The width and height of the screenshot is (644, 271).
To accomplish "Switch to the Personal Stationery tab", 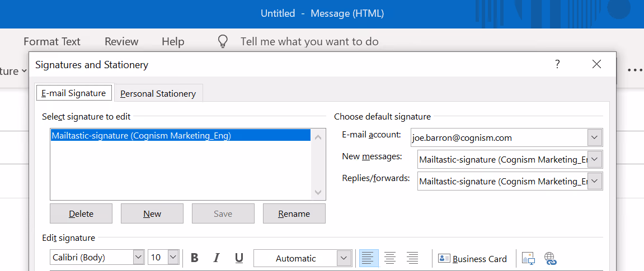I will 158,93.
